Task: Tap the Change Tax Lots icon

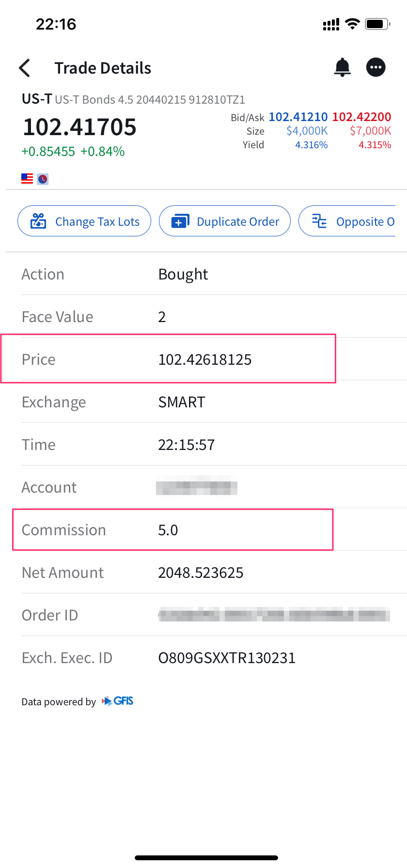Action: [38, 221]
